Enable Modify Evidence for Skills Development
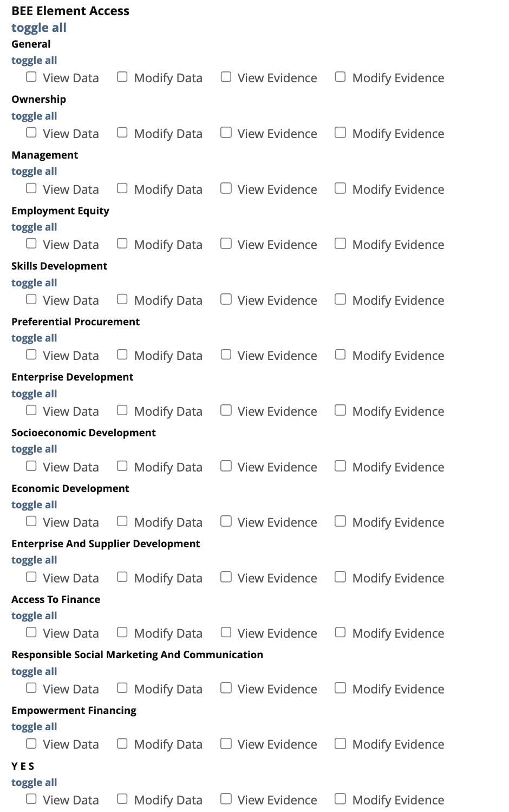 tap(340, 299)
